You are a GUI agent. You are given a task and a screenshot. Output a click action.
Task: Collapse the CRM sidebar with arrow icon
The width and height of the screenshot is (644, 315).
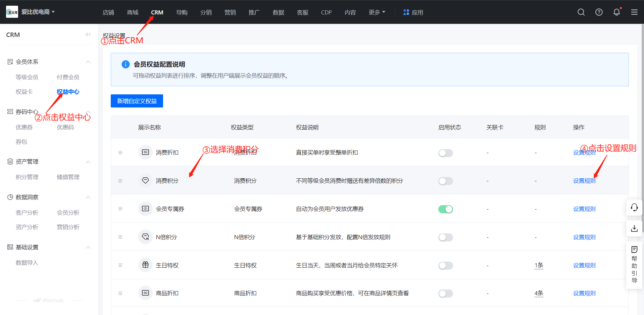[88, 34]
